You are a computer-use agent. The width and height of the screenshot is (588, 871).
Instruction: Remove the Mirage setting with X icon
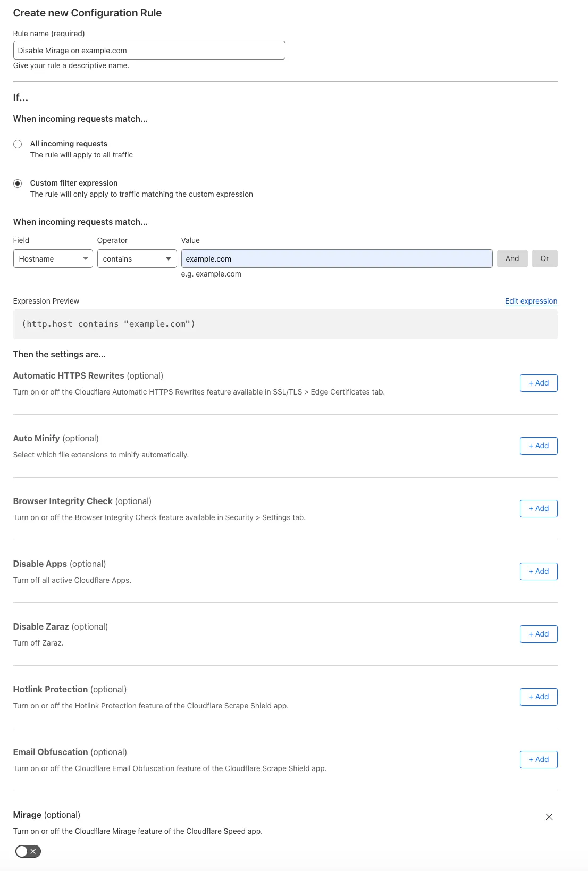click(x=549, y=817)
